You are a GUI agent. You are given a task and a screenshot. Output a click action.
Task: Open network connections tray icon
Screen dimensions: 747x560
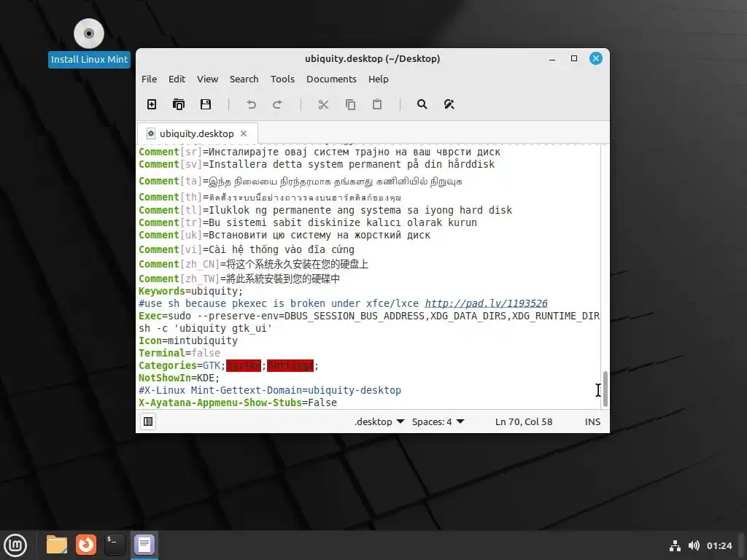(675, 545)
